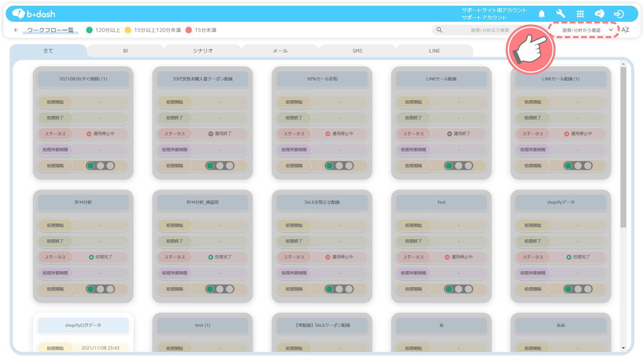The image size is (644, 362).
Task: Toggle 処理間隔 switch on 50%セール告知
Action: pyautogui.click(x=339, y=166)
